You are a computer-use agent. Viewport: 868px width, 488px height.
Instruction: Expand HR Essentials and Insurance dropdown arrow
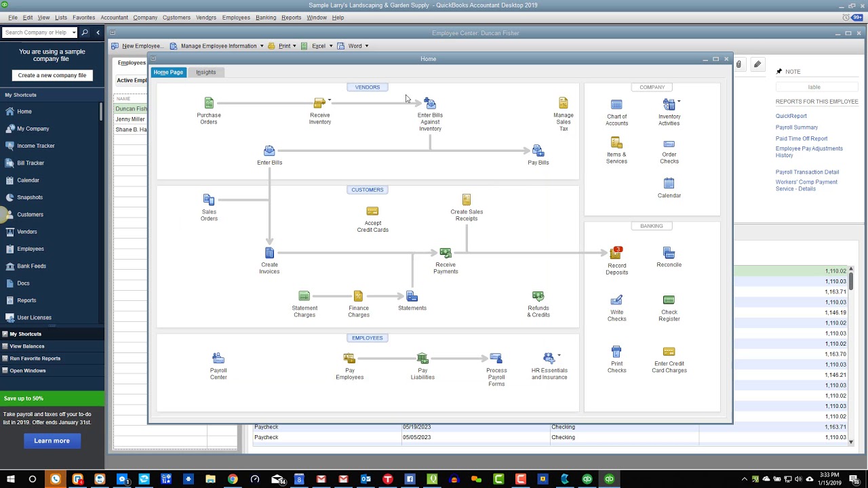click(559, 355)
